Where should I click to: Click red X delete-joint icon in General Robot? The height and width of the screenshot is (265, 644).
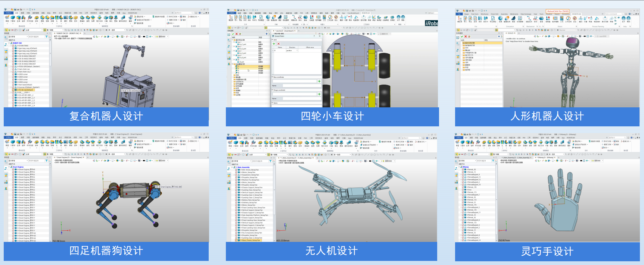pos(279,44)
